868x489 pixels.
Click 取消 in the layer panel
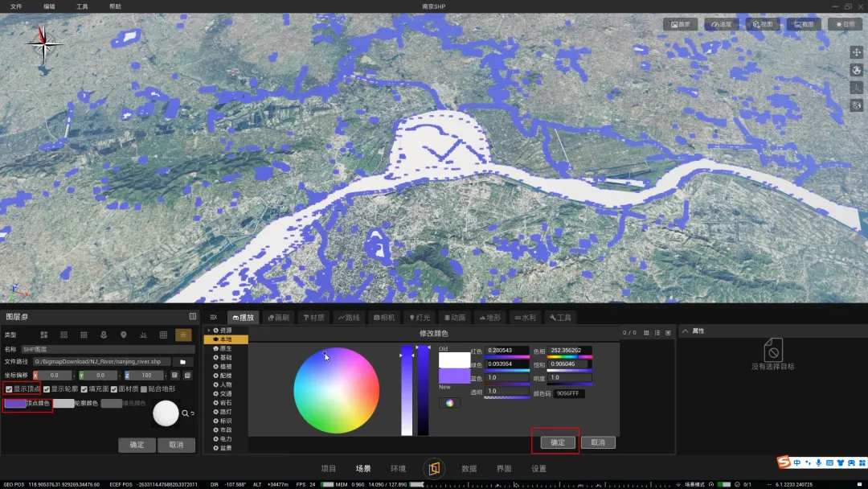tap(176, 445)
